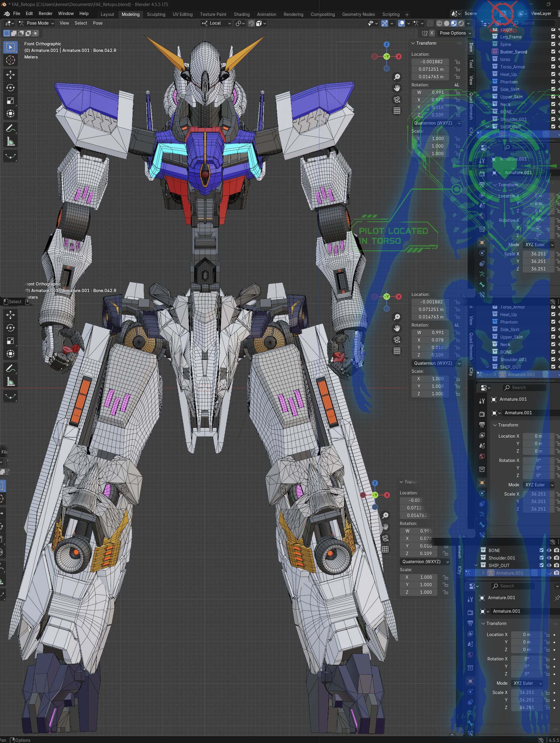560x743 pixels.
Task: Toggle Show Gizmo button
Action: (385, 23)
